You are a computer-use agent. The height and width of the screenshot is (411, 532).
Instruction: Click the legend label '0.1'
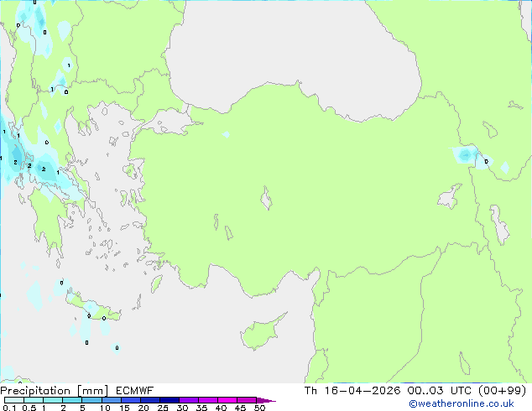point(9,408)
